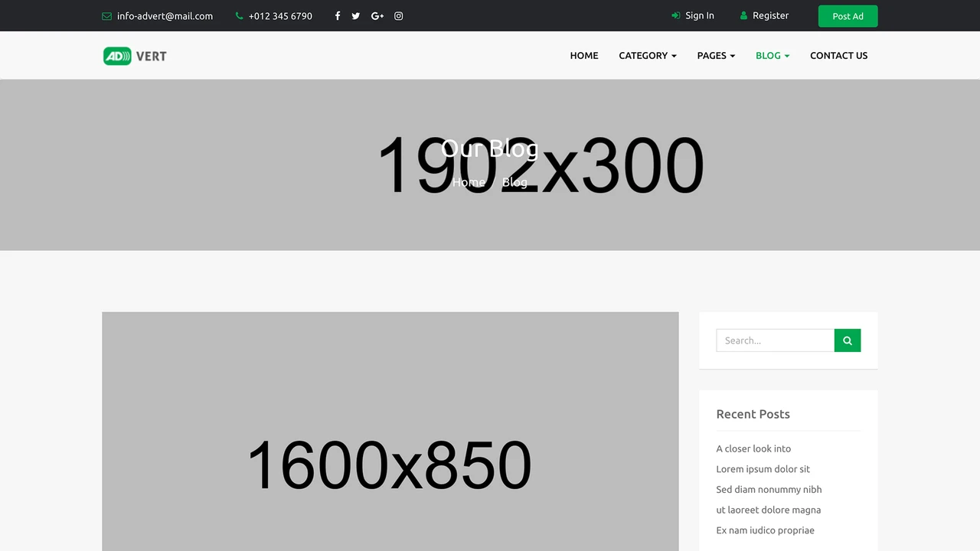Image resolution: width=980 pixels, height=551 pixels.
Task: Submit search with the magnifier button
Action: point(848,341)
